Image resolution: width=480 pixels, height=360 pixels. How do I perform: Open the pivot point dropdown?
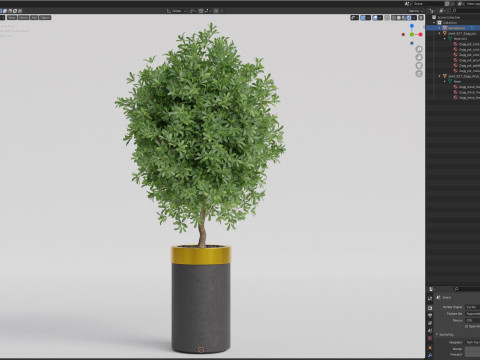point(193,11)
